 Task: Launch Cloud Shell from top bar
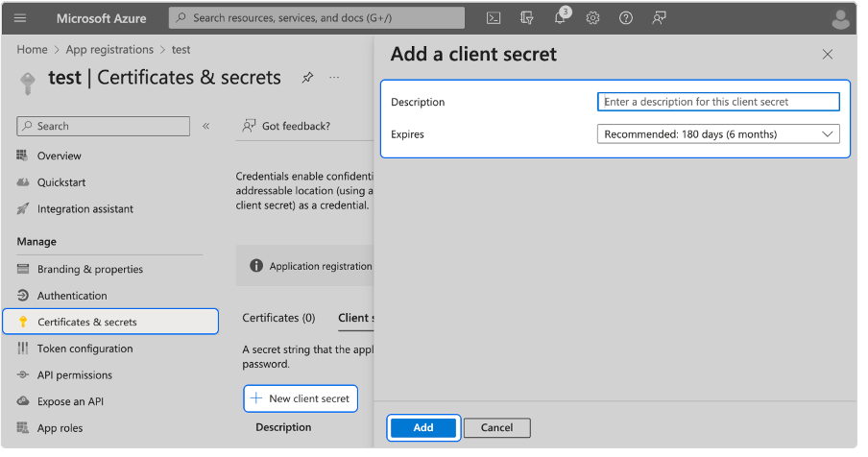493,18
